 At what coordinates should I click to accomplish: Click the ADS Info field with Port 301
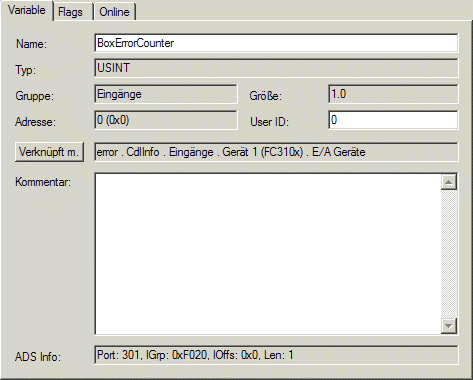click(276, 355)
